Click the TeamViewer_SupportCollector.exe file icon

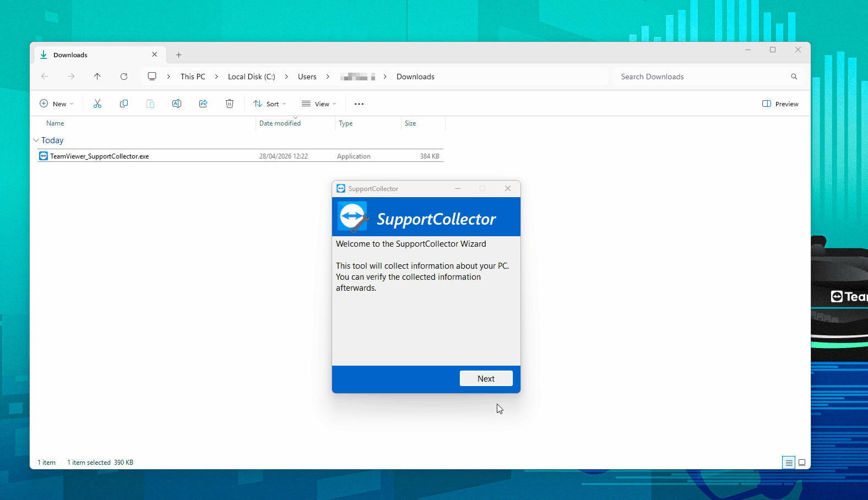(44, 156)
